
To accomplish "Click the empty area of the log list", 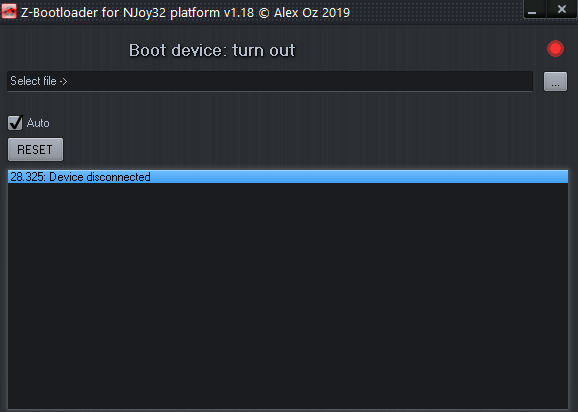I will click(x=288, y=295).
